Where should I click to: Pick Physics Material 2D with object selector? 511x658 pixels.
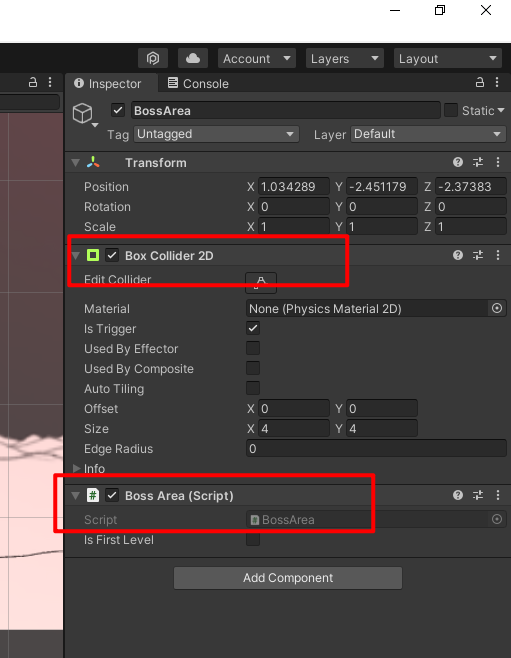click(497, 308)
